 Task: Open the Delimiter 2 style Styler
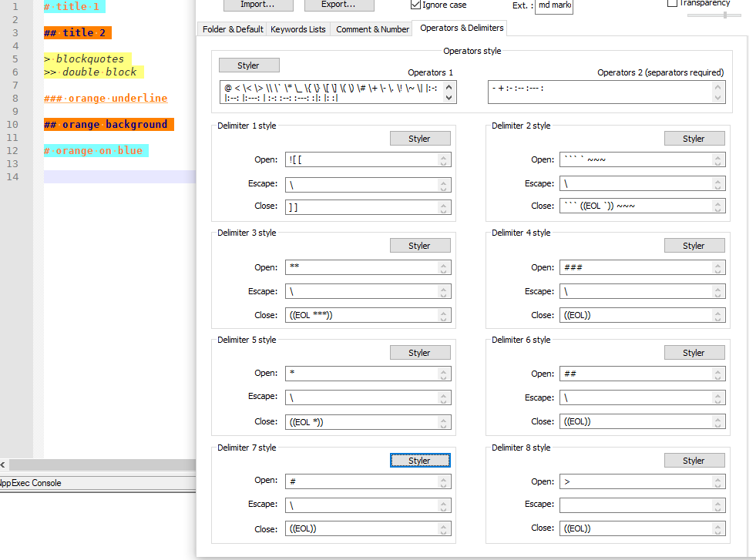tap(694, 139)
